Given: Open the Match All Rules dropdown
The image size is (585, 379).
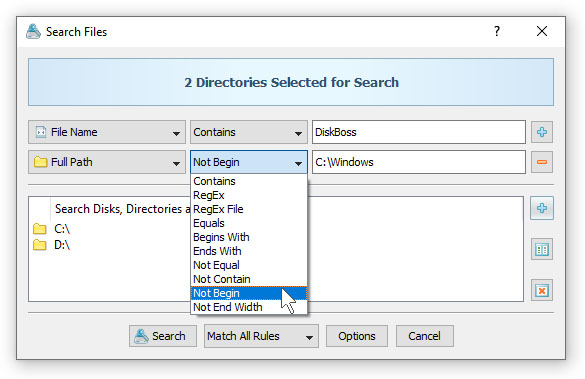Looking at the screenshot, I should click(261, 336).
